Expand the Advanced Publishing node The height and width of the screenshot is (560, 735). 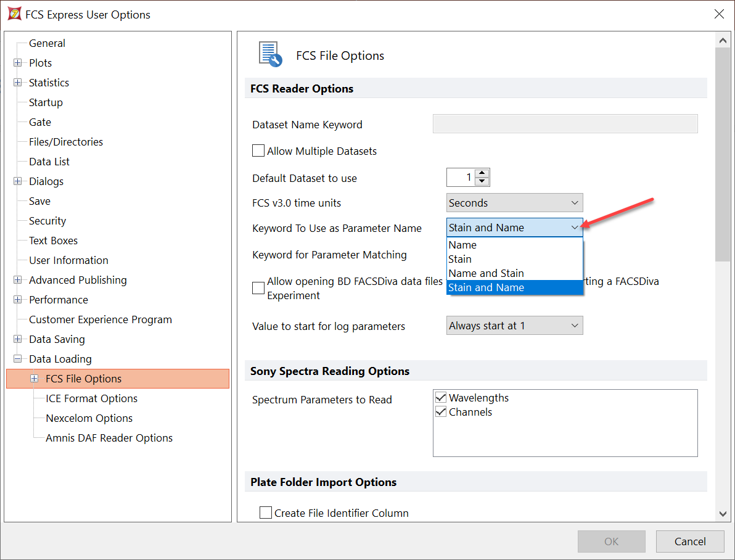(18, 280)
